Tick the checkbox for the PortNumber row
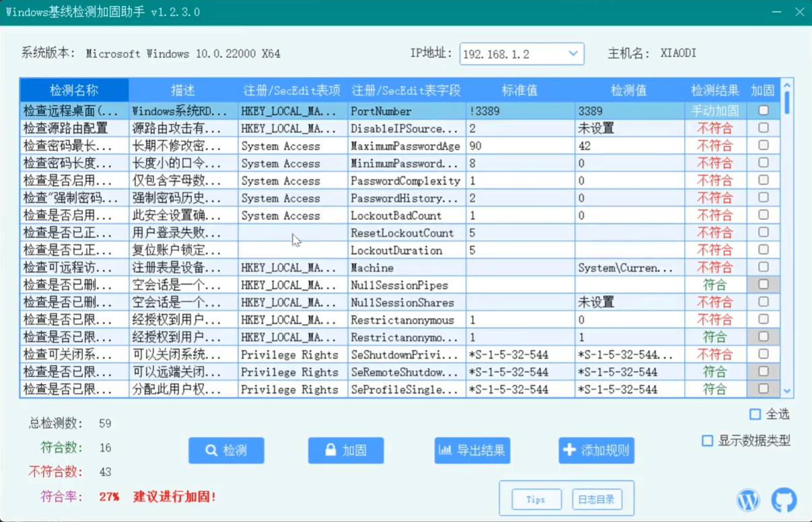This screenshot has width=812, height=522. (x=764, y=110)
